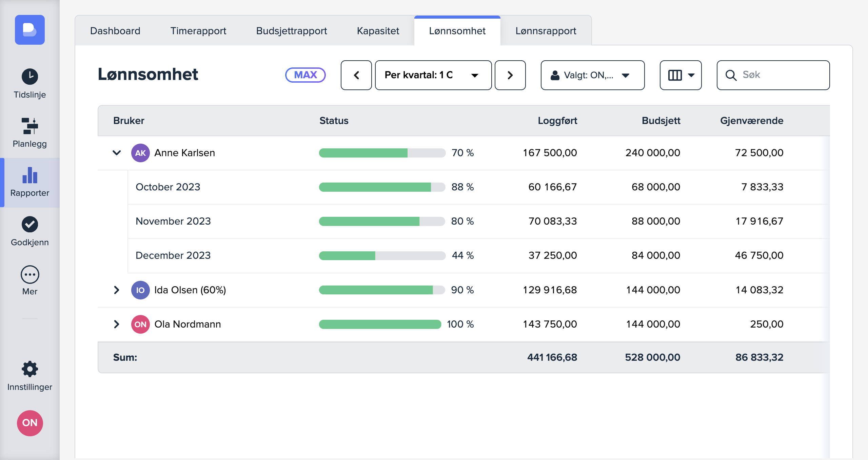Switch to the Lønnsrapport tab

pos(546,31)
